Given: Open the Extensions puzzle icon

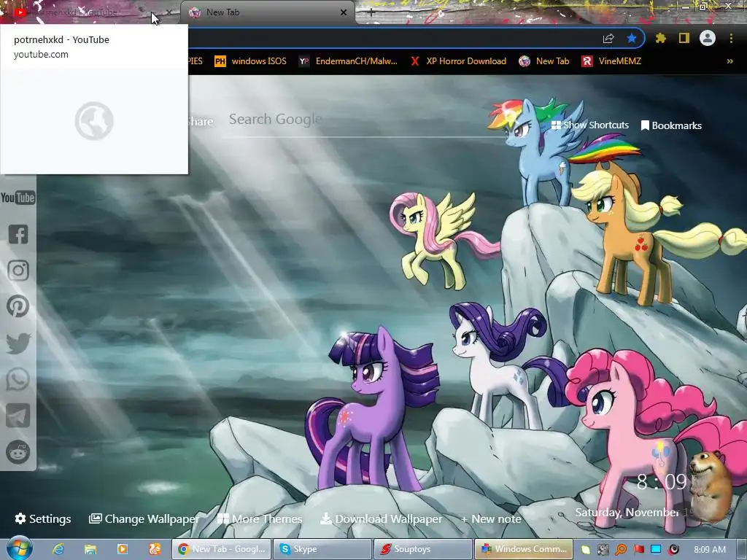Looking at the screenshot, I should (x=660, y=38).
